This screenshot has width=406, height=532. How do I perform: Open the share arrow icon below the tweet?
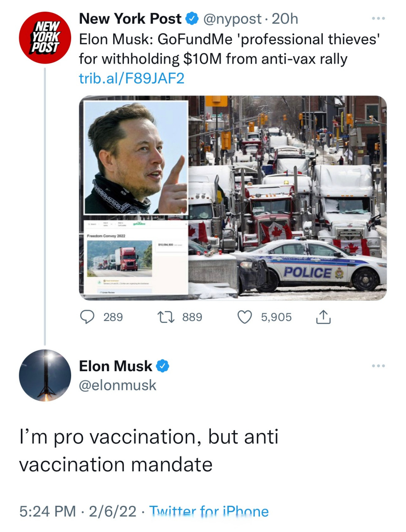pos(323,317)
